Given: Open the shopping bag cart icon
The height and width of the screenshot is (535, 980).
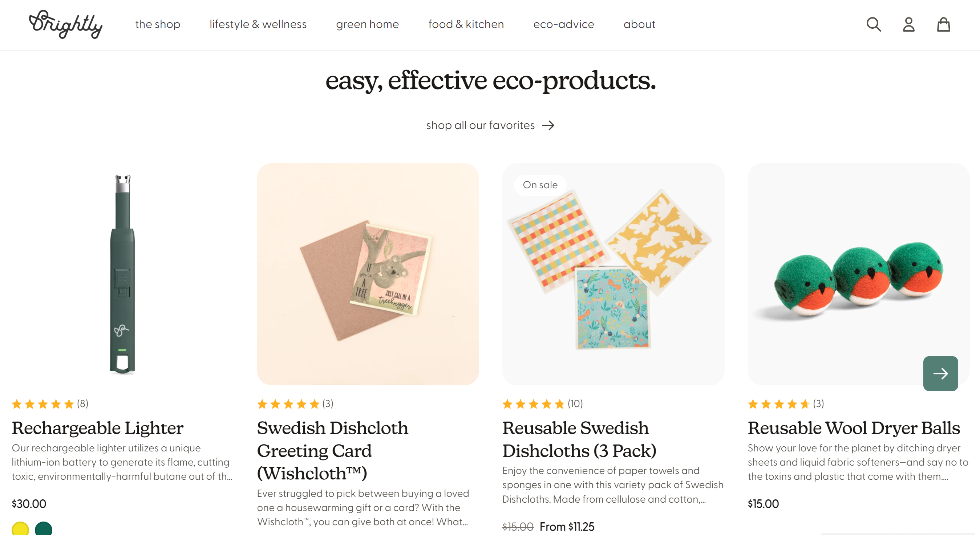Looking at the screenshot, I should point(943,25).
